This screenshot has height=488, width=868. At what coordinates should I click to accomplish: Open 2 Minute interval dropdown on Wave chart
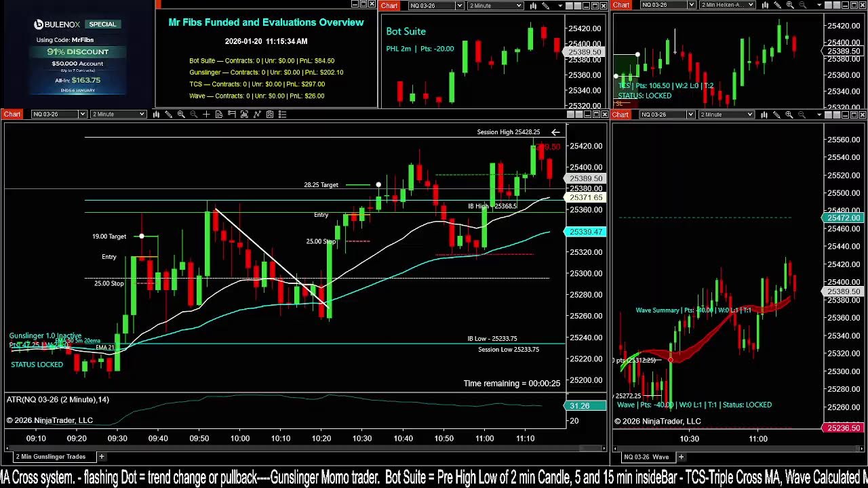pyautogui.click(x=726, y=114)
